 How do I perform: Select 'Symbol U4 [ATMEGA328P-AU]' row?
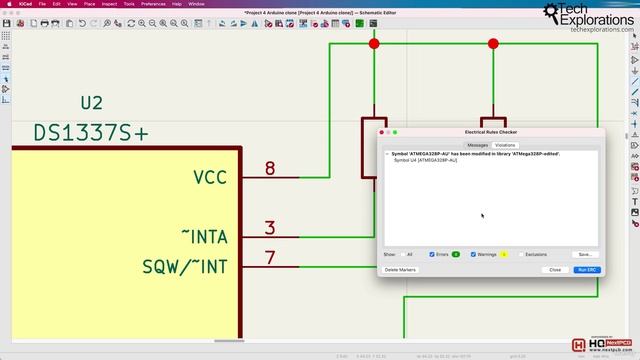(425, 160)
